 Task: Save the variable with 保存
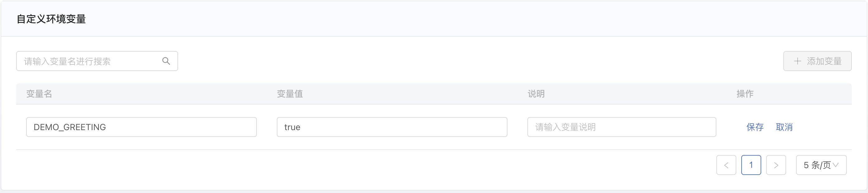pos(755,127)
